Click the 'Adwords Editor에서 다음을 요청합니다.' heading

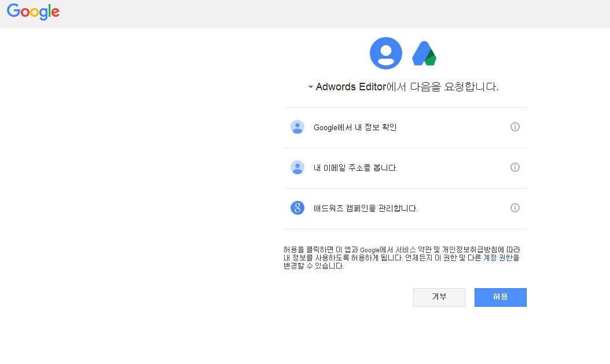(x=407, y=87)
